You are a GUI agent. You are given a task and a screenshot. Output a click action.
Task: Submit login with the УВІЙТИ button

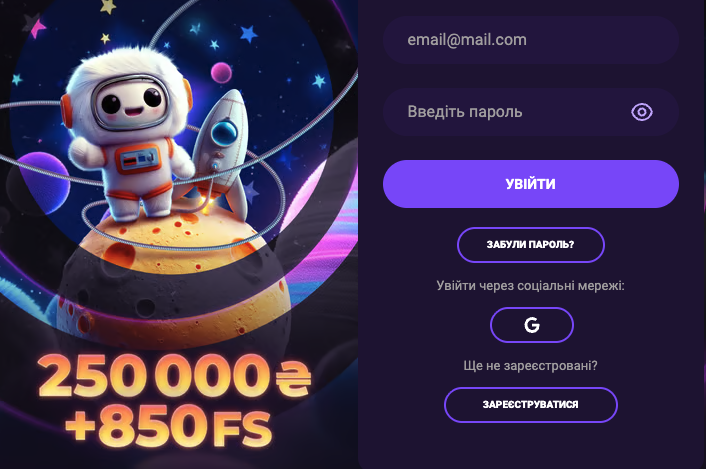530,184
